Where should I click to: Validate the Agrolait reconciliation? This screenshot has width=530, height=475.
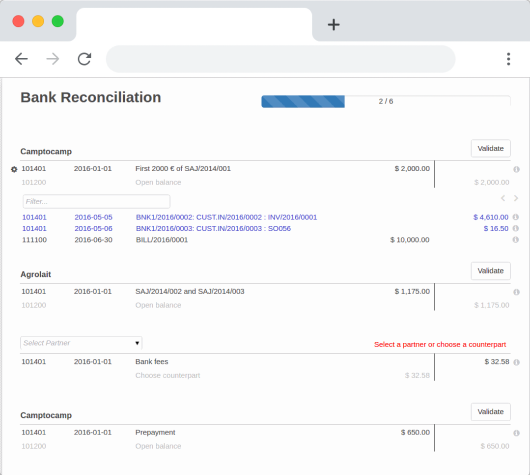[490, 271]
